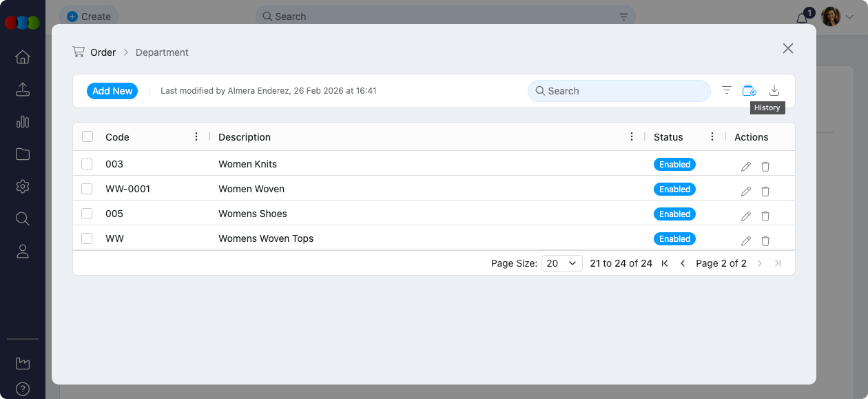Go to the first page of results

point(664,263)
